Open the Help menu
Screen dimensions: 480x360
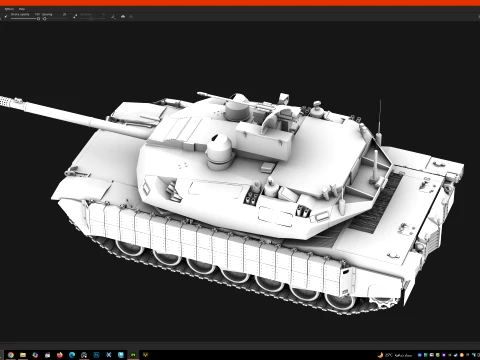coord(22,9)
